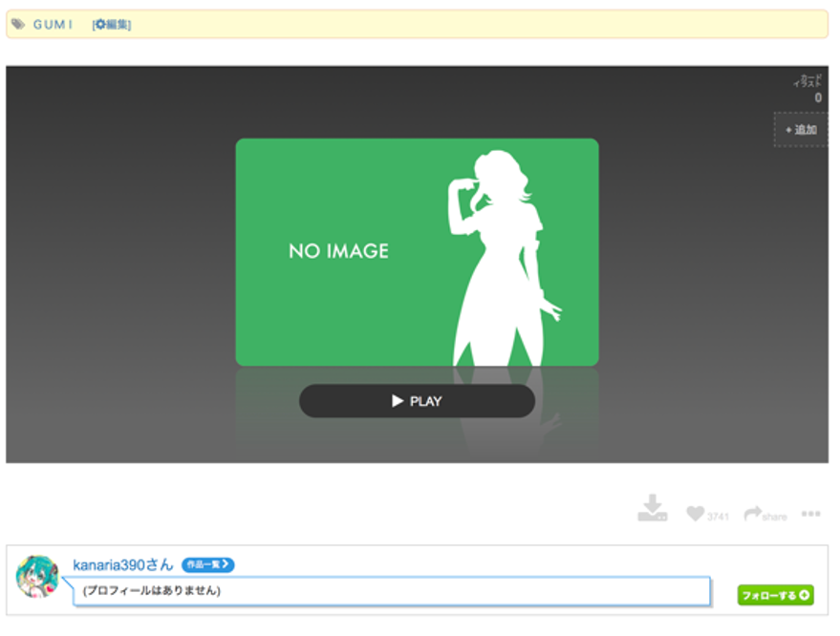Start playback with the PLAY button
Screen dimensions: 840x636
click(417, 401)
